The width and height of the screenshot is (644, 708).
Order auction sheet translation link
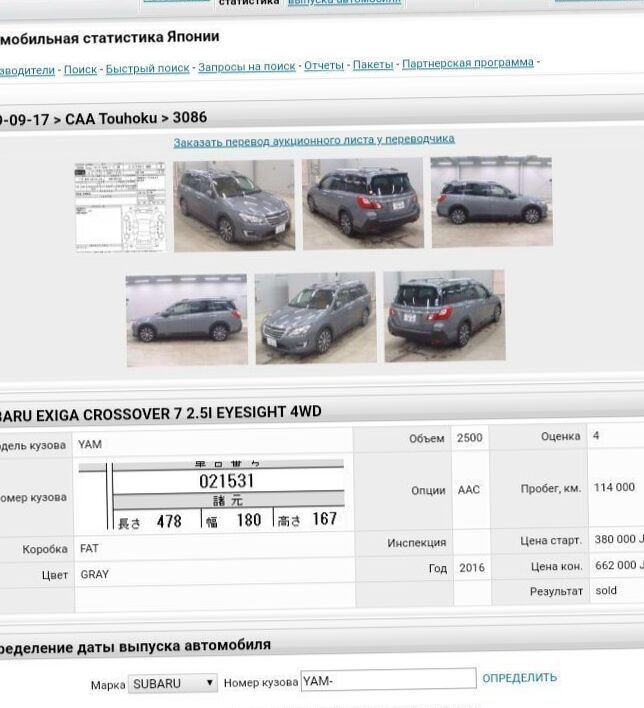point(314,140)
